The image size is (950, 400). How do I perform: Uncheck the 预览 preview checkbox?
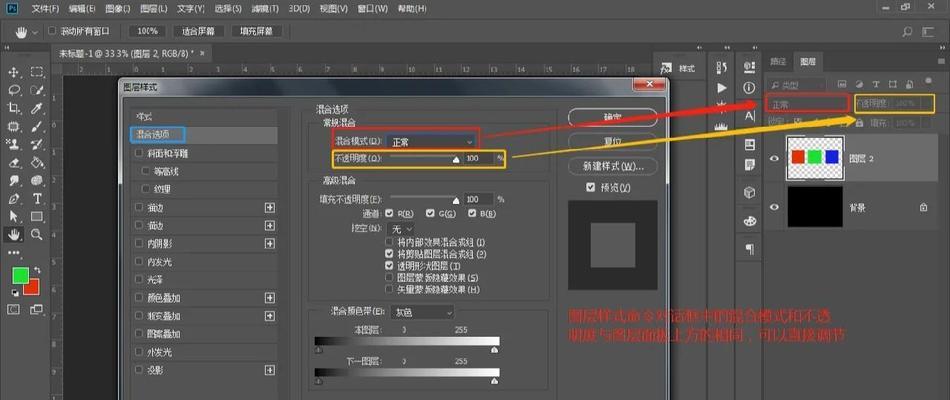tap(591, 188)
